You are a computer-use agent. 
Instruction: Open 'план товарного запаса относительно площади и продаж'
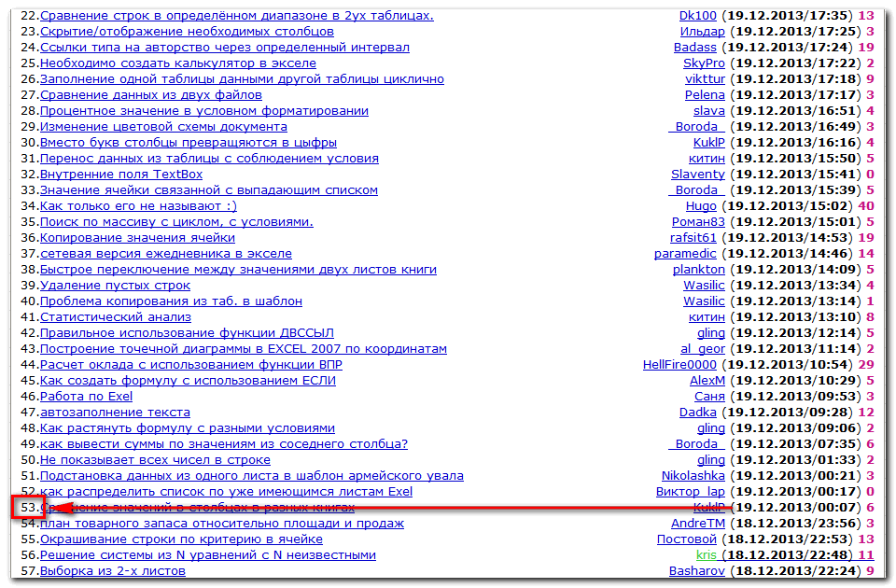(x=222, y=524)
